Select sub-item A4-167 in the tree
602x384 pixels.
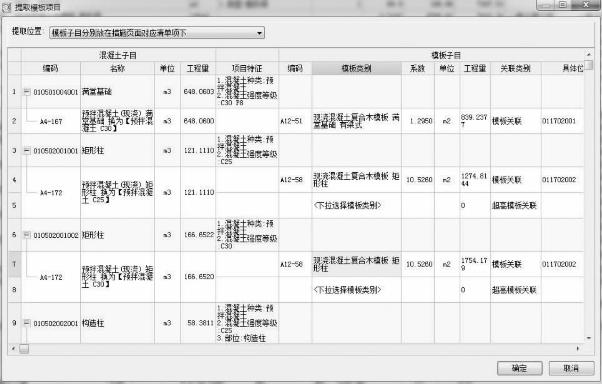[51, 121]
